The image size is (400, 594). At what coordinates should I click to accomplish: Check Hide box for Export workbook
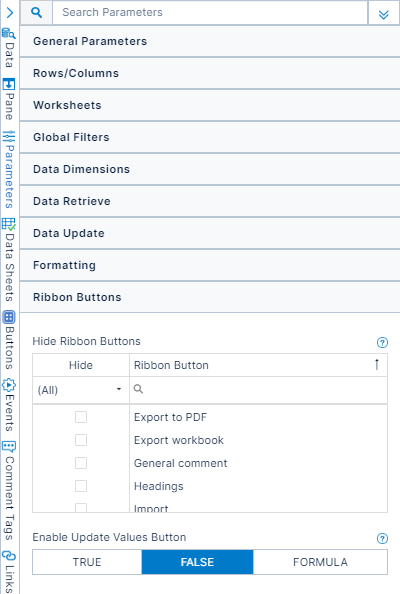(81, 440)
